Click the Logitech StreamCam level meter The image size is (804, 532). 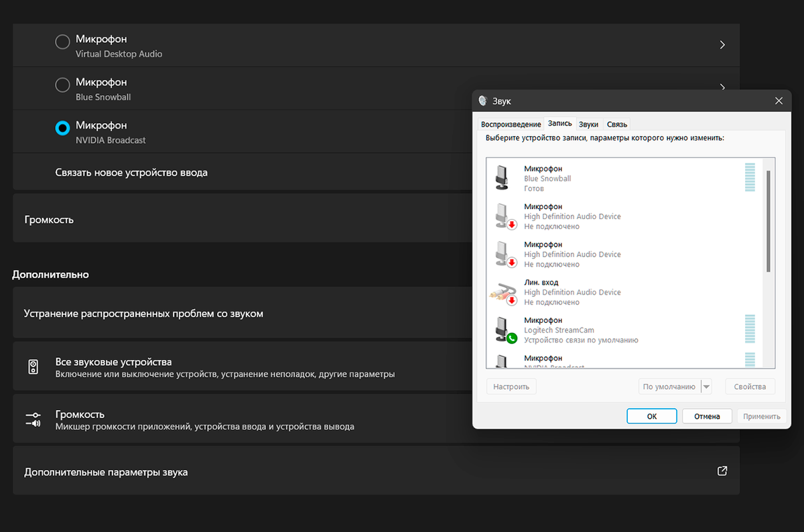coord(750,329)
